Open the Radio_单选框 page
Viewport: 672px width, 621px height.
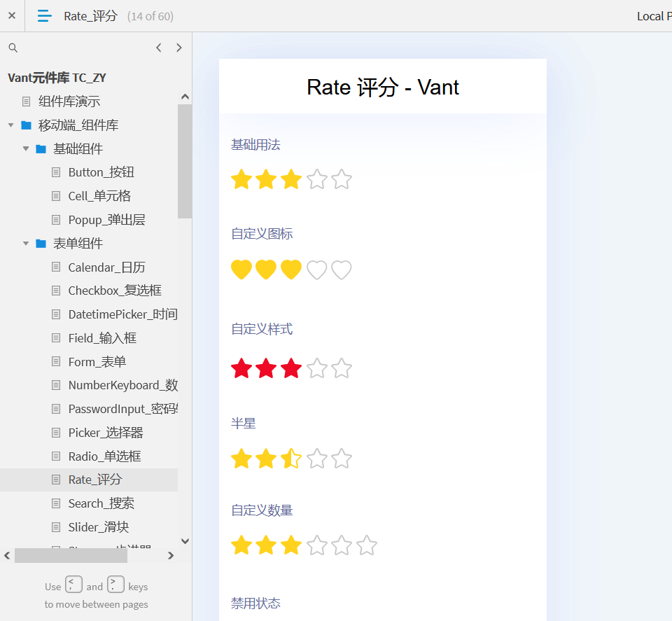pyautogui.click(x=104, y=456)
